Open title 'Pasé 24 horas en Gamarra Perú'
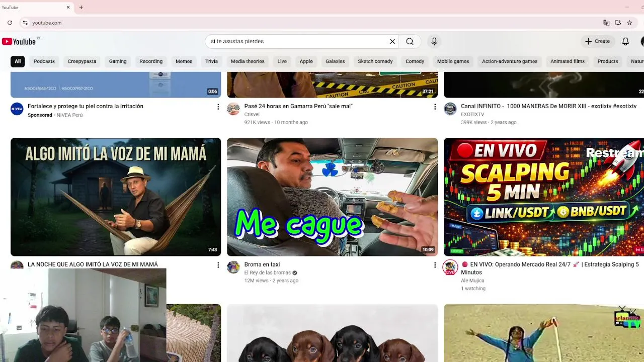644x362 pixels. pyautogui.click(x=298, y=106)
